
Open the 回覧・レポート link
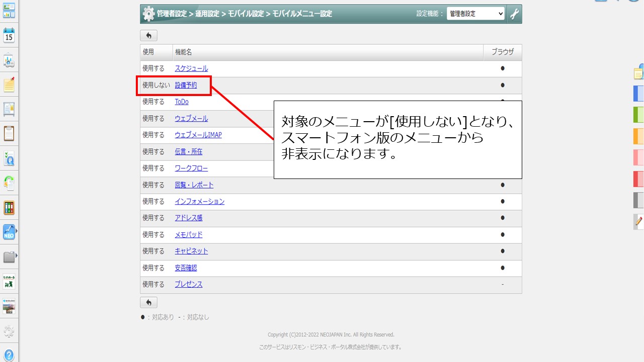(194, 185)
